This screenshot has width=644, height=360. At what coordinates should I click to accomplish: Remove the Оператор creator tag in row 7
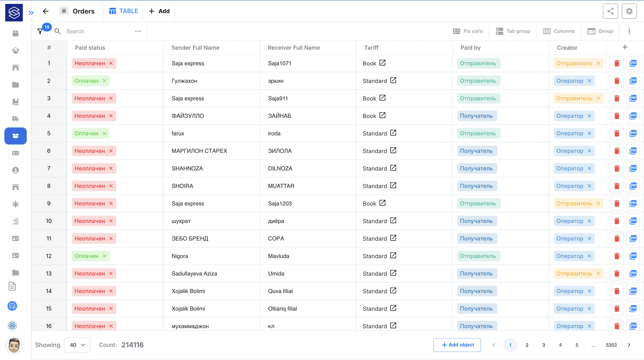(590, 169)
